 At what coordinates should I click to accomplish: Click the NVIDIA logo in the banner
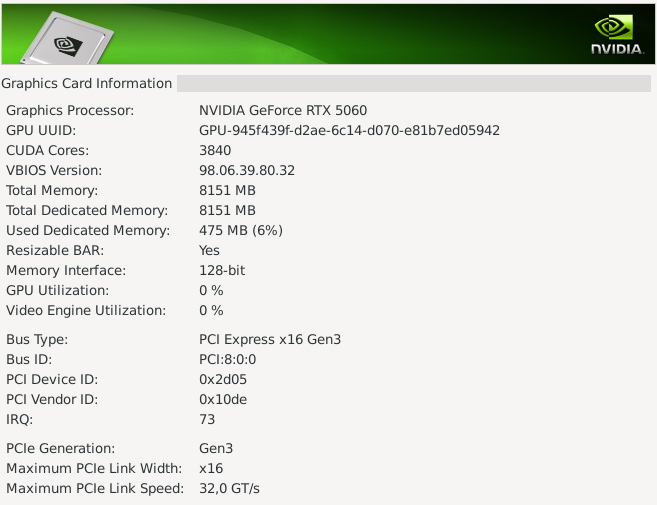point(617,34)
